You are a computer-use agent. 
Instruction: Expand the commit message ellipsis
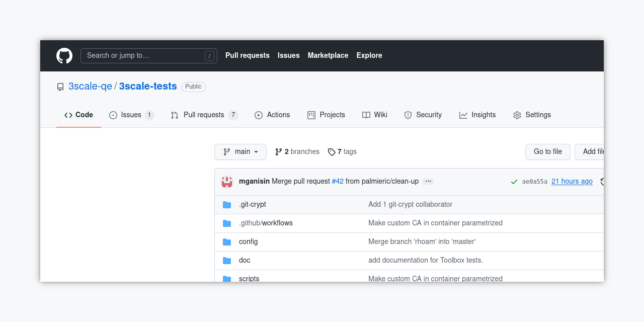(428, 182)
